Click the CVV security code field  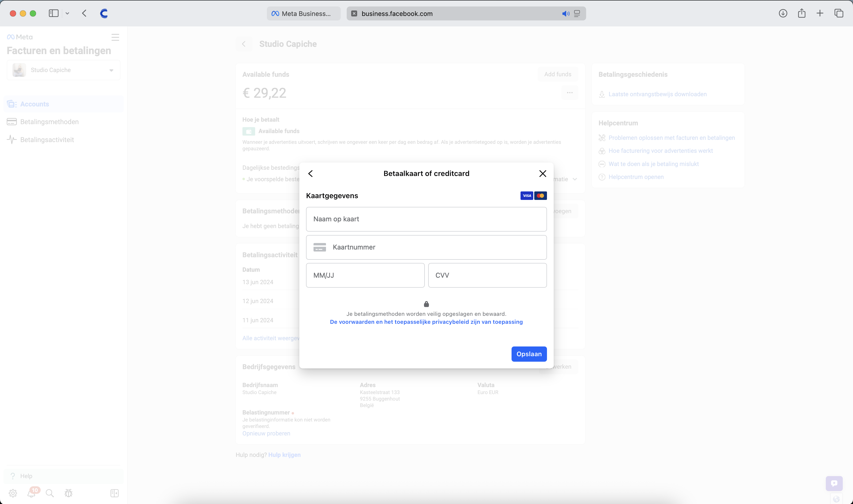pyautogui.click(x=487, y=275)
